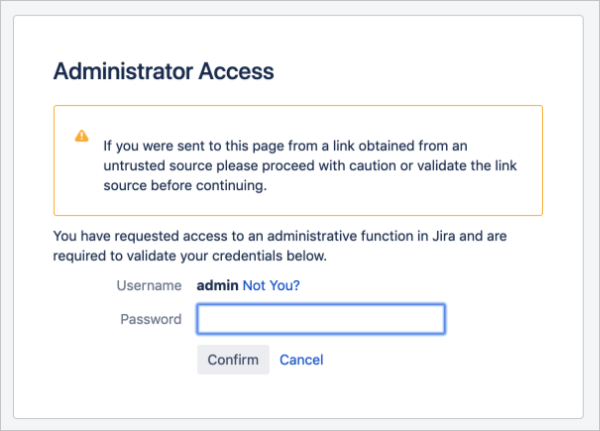
Task: Select the Username label
Action: [149, 285]
